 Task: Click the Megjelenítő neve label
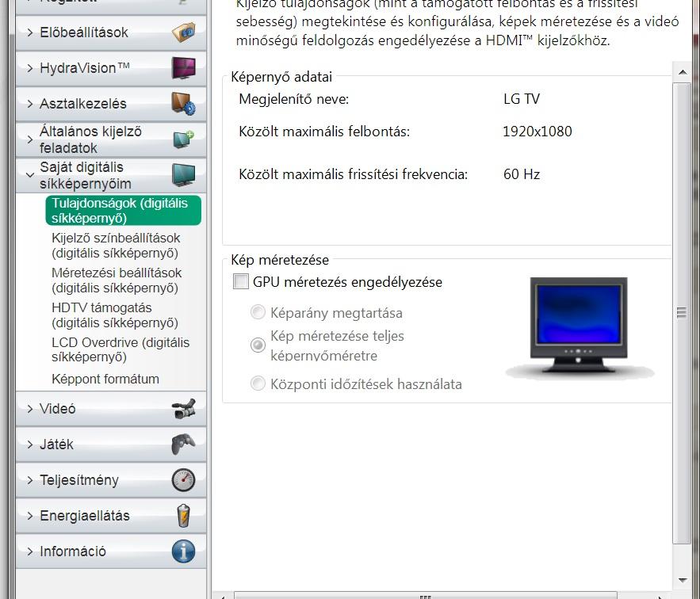pyautogui.click(x=294, y=98)
